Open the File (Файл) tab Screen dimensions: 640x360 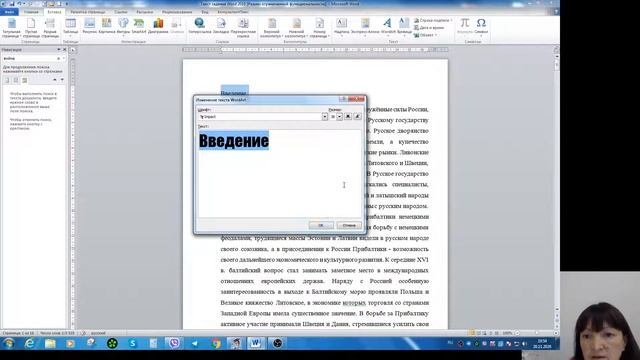click(x=9, y=12)
